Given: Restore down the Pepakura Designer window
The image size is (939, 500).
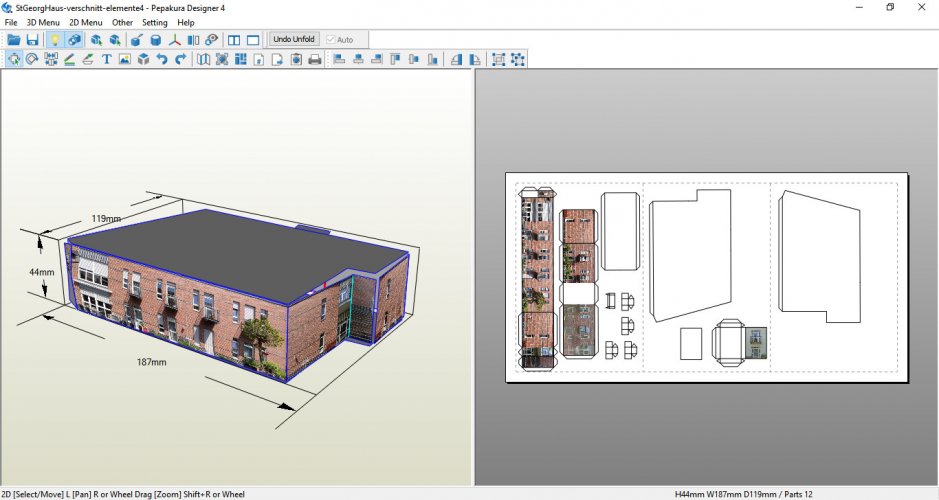Looking at the screenshot, I should [890, 7].
